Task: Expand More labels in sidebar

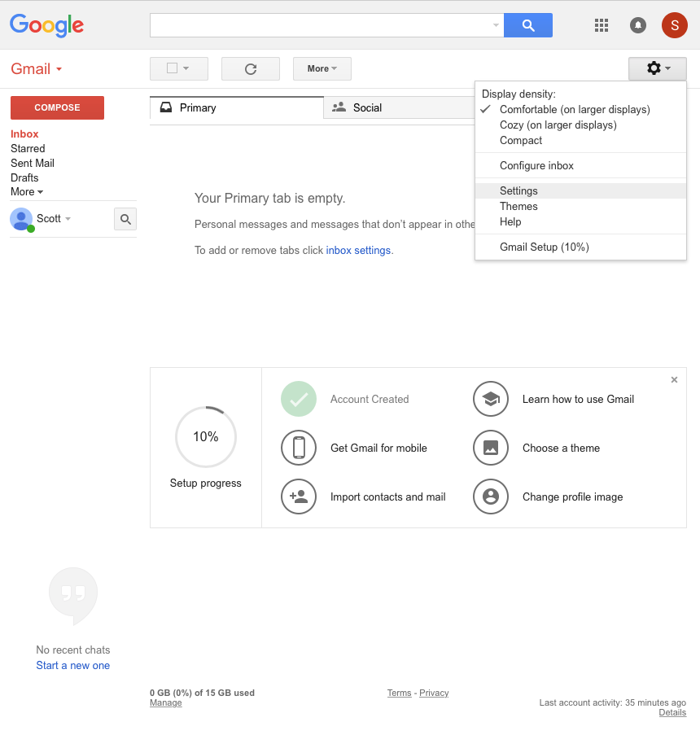Action: pos(27,192)
